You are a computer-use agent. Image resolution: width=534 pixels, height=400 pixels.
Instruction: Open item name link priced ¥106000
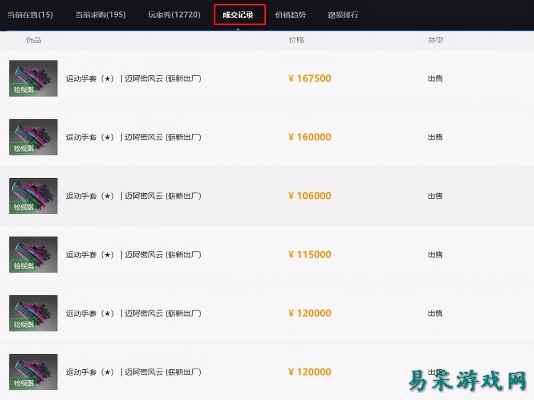tap(134, 196)
